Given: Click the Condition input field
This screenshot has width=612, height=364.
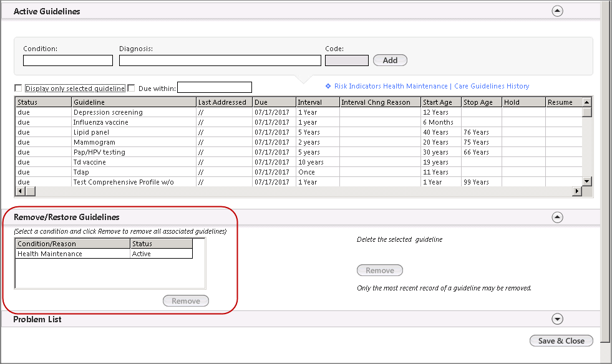Looking at the screenshot, I should [68, 60].
